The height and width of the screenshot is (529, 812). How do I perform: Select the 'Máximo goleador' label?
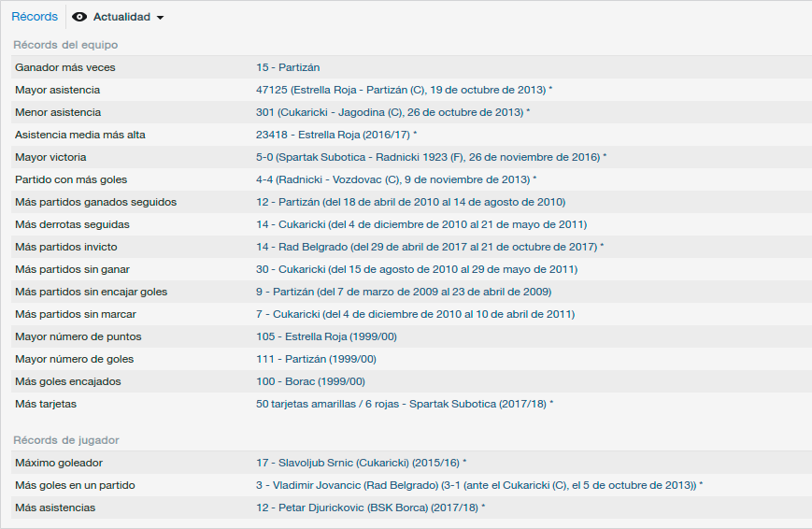pos(59,463)
